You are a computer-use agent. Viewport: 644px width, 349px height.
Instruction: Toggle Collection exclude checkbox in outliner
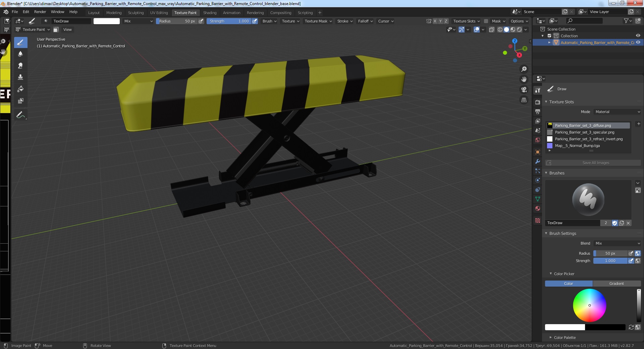coord(549,36)
